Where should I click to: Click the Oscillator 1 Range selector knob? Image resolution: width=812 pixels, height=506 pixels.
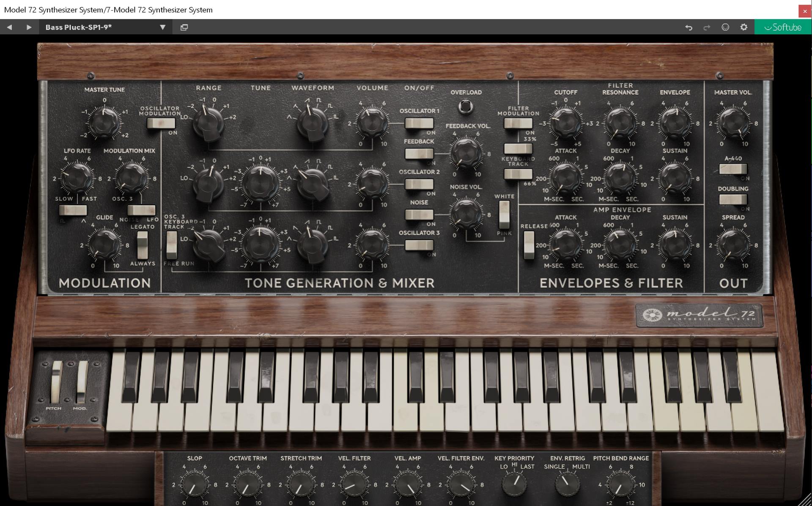[208, 122]
